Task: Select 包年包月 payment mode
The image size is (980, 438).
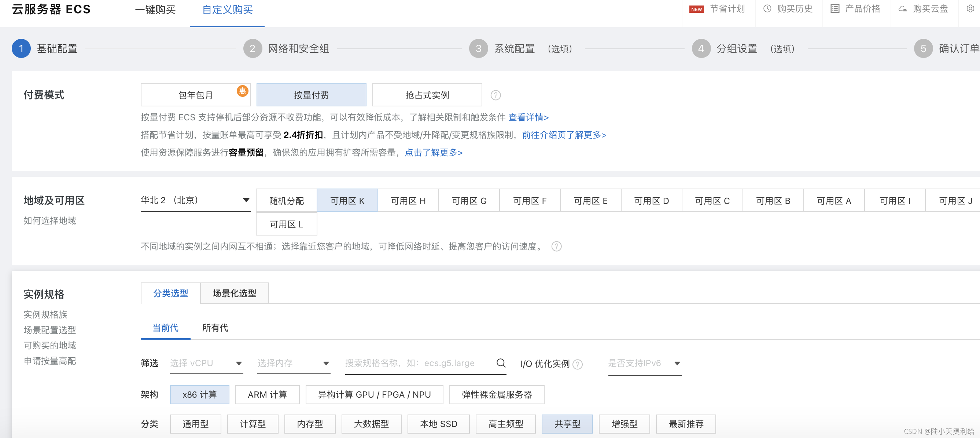Action: tap(196, 95)
